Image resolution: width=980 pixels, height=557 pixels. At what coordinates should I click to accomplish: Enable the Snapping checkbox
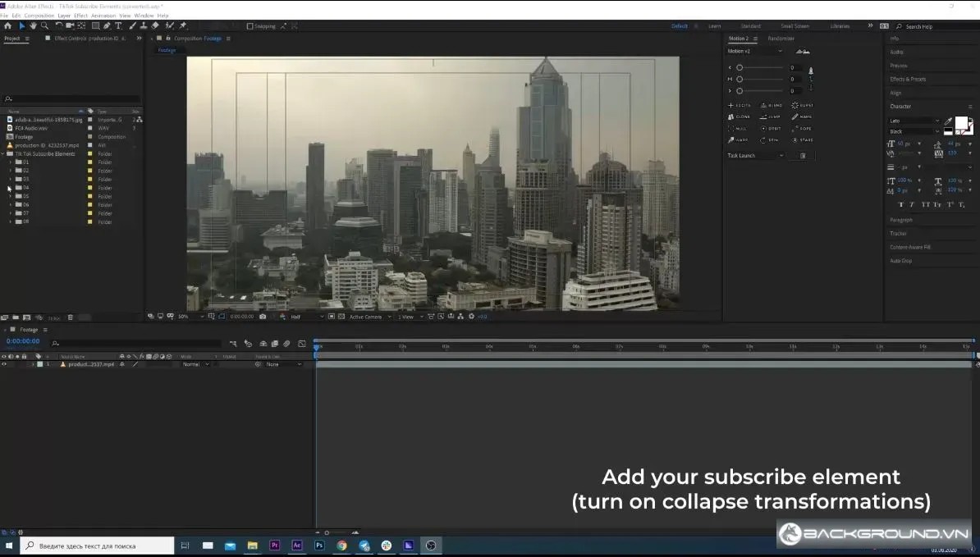[x=250, y=26]
